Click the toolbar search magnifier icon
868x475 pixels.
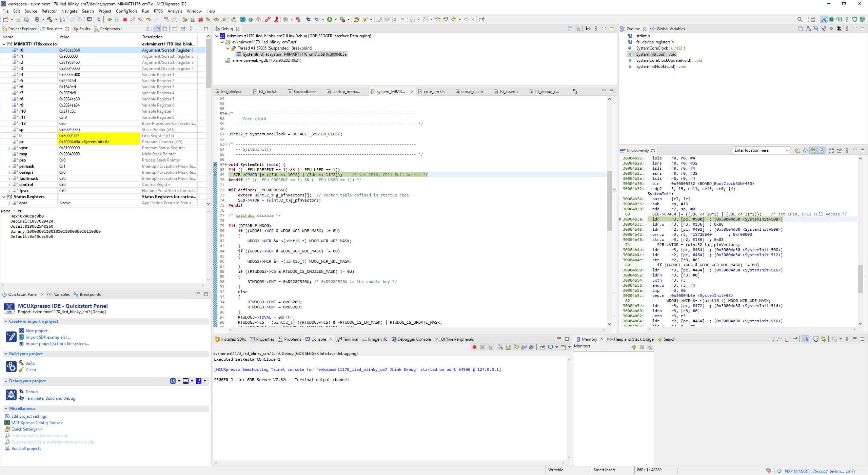click(800, 20)
